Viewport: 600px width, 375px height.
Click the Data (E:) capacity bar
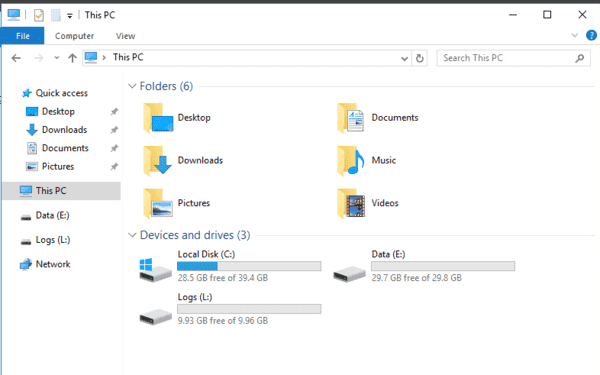pyautogui.click(x=443, y=266)
